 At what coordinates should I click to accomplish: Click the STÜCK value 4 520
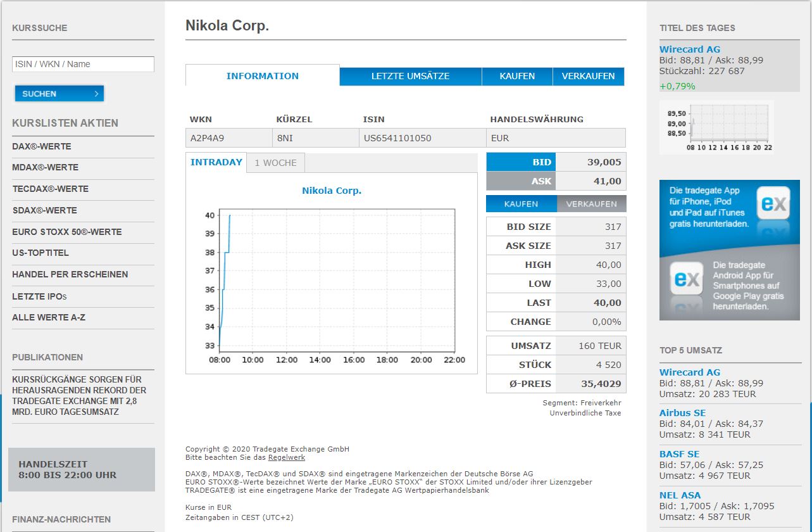(x=609, y=365)
